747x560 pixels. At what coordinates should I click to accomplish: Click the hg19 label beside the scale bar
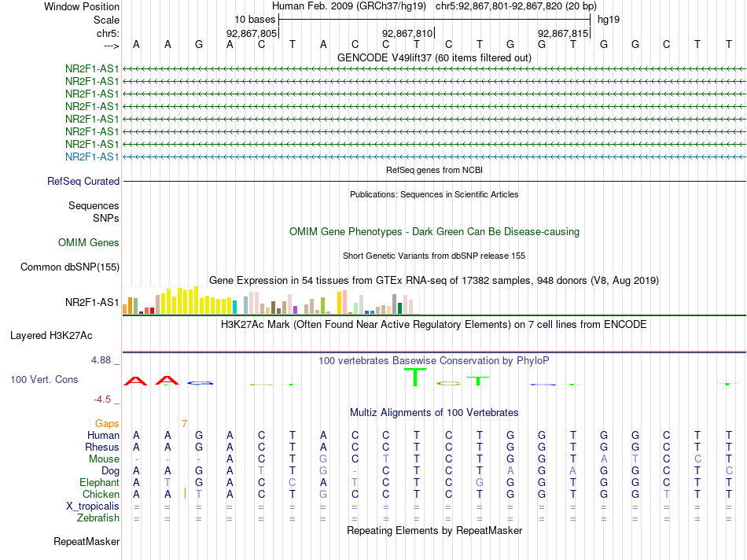pyautogui.click(x=609, y=20)
